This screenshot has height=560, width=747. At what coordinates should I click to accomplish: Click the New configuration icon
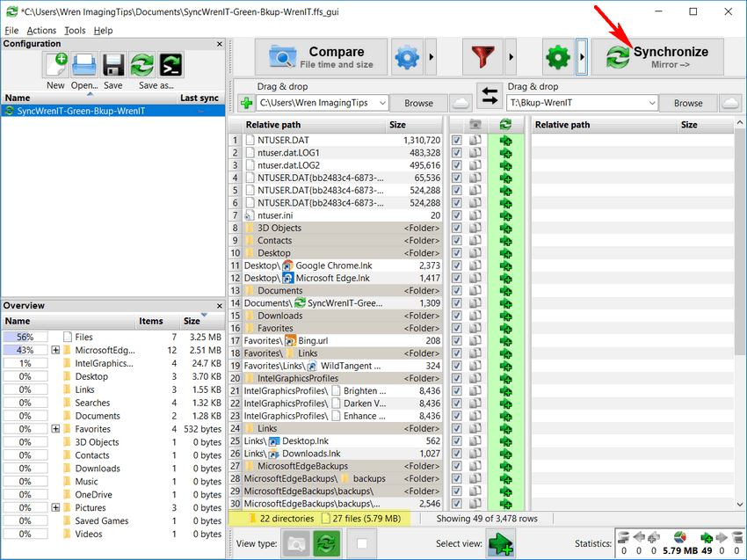pyautogui.click(x=55, y=65)
